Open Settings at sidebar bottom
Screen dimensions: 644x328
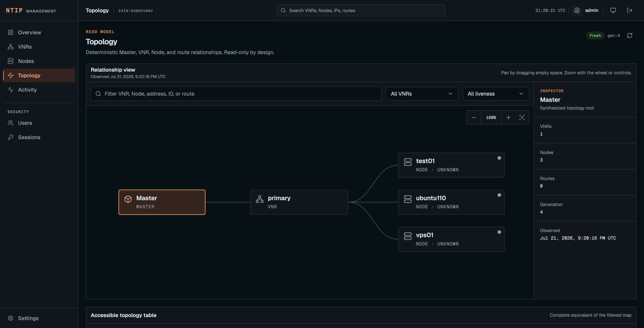[x=39, y=318]
